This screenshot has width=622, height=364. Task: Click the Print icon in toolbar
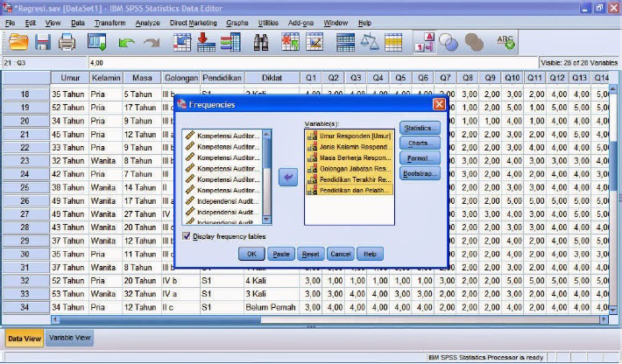point(67,41)
